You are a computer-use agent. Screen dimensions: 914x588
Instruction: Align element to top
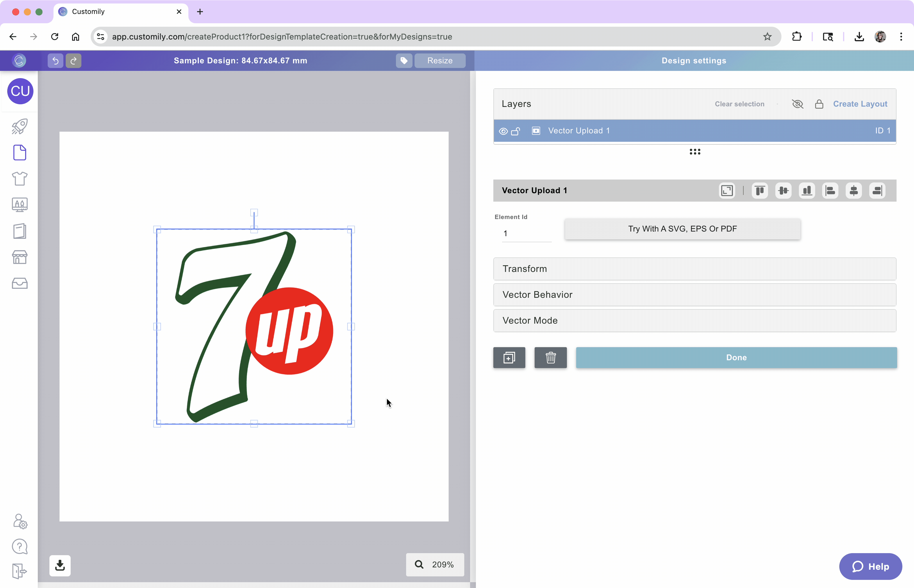pos(760,191)
